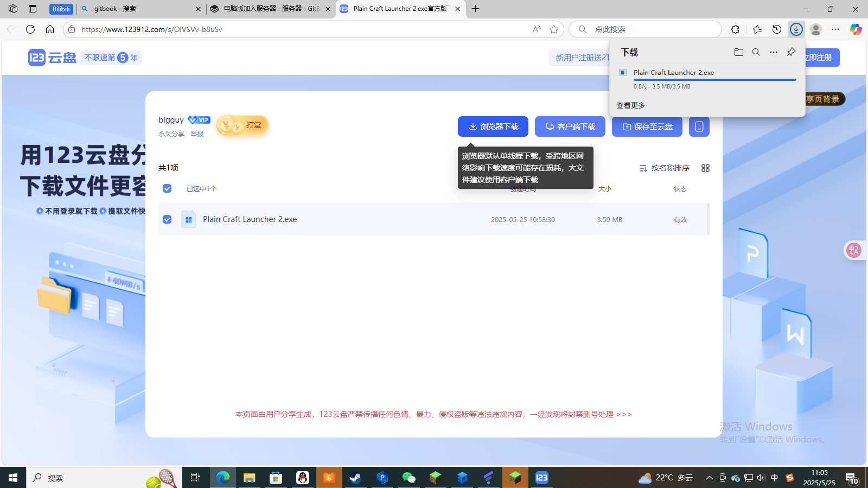Open the 按名称排序 sort dropdown
868x488 pixels.
665,168
